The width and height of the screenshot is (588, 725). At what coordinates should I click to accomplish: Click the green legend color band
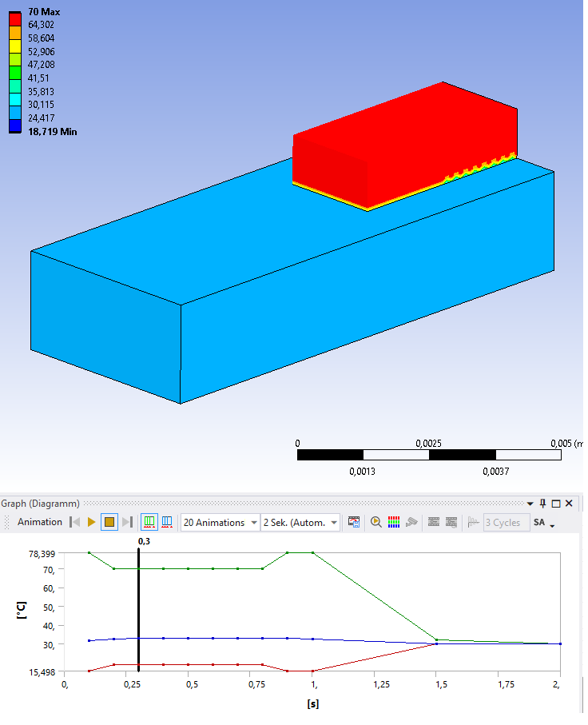click(x=15, y=73)
